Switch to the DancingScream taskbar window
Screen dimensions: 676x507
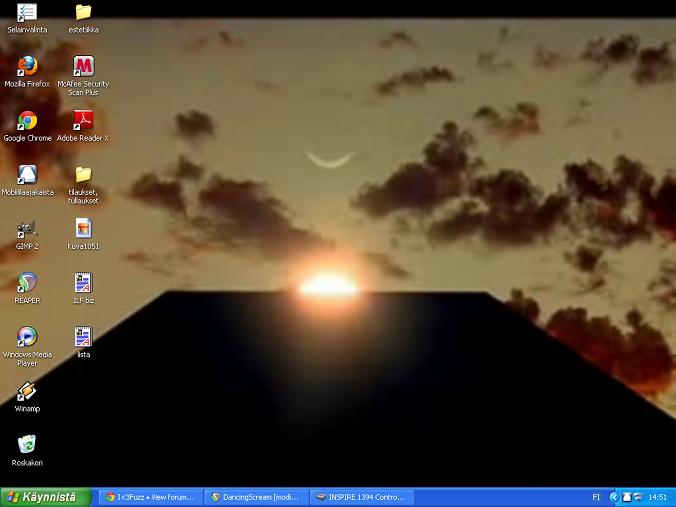255,497
